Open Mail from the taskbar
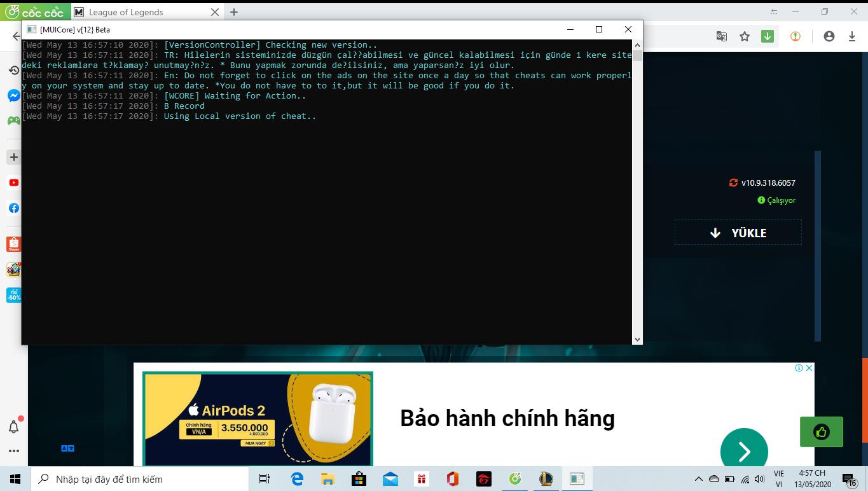 pos(390,479)
